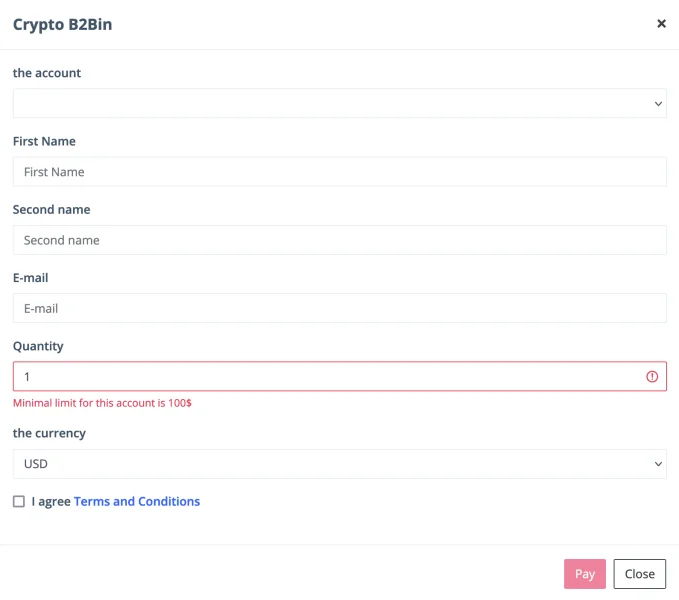Click the "the currency" field label
The width and height of the screenshot is (679, 600).
(49, 434)
